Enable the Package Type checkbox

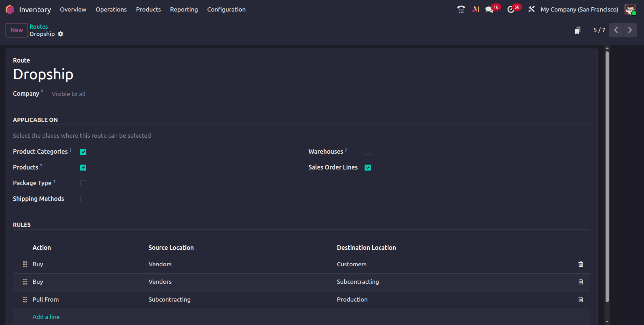tap(83, 183)
